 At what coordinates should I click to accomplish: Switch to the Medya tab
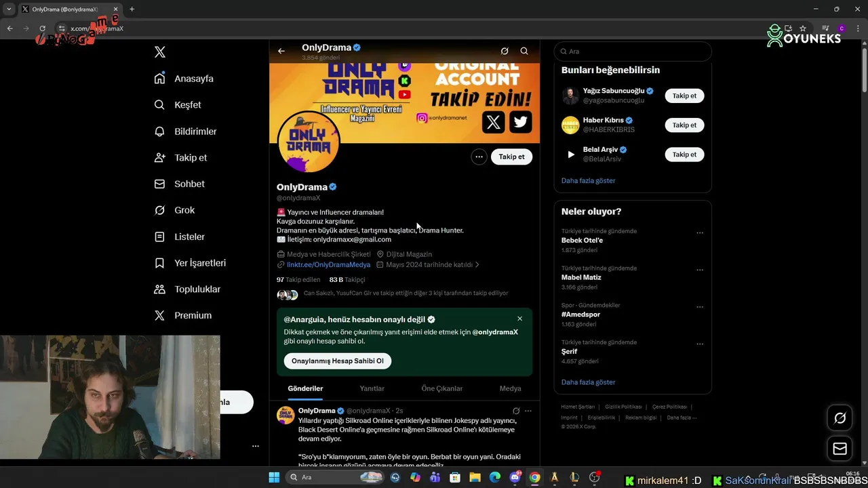coord(511,389)
